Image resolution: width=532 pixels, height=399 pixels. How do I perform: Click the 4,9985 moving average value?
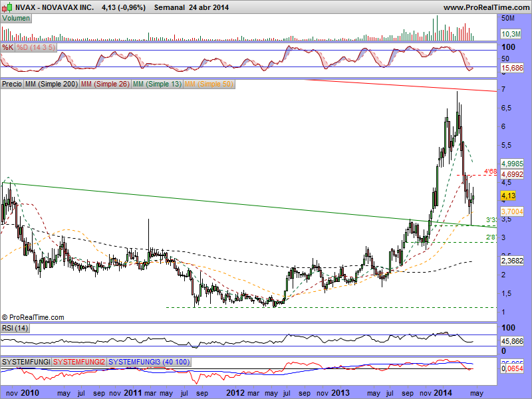coord(512,164)
